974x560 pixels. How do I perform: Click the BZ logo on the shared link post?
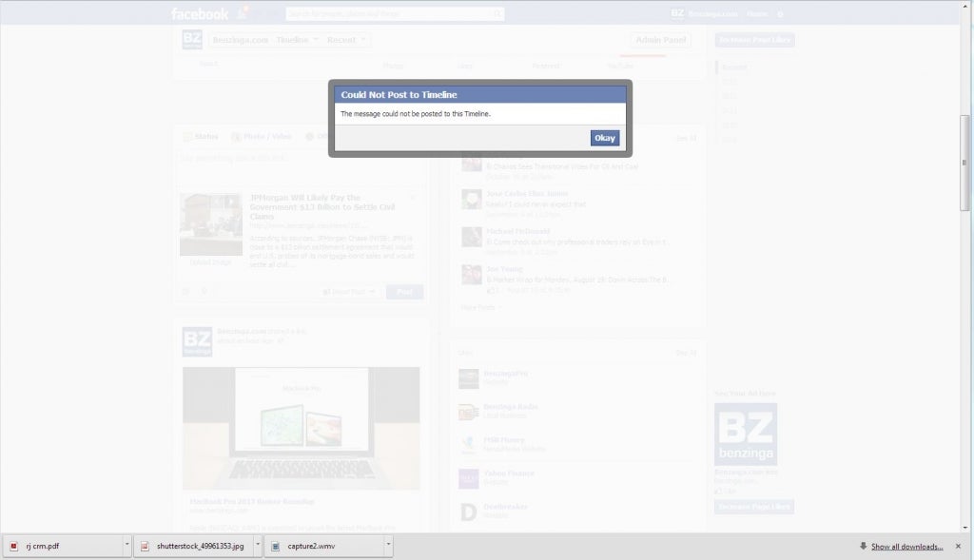197,341
